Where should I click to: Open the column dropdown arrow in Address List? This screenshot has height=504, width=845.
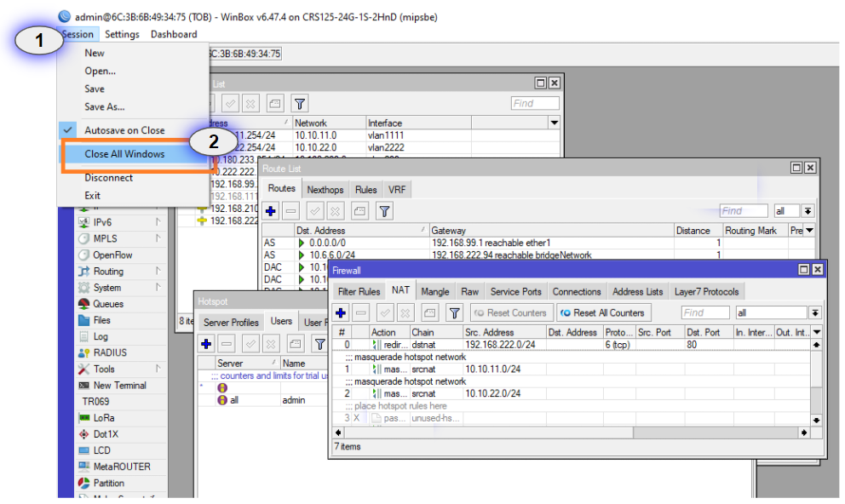[554, 123]
